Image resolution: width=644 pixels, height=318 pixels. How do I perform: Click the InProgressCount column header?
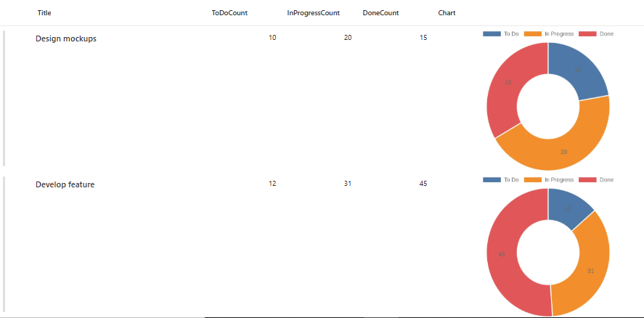pos(314,13)
